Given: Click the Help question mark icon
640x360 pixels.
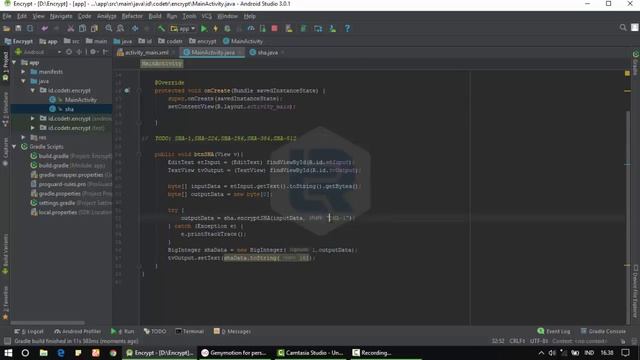Looking at the screenshot, I should point(347,29).
